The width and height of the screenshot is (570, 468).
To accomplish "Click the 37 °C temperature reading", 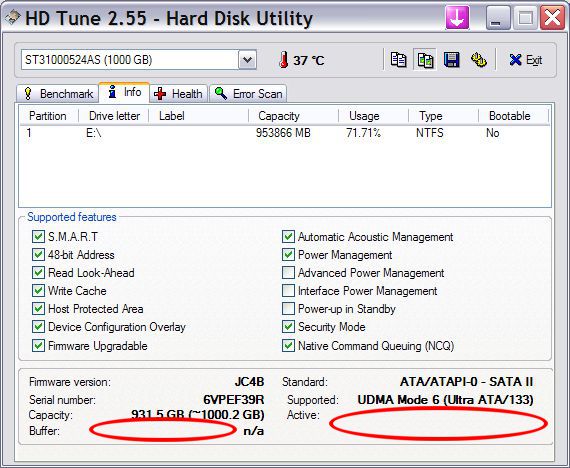I will pyautogui.click(x=309, y=60).
